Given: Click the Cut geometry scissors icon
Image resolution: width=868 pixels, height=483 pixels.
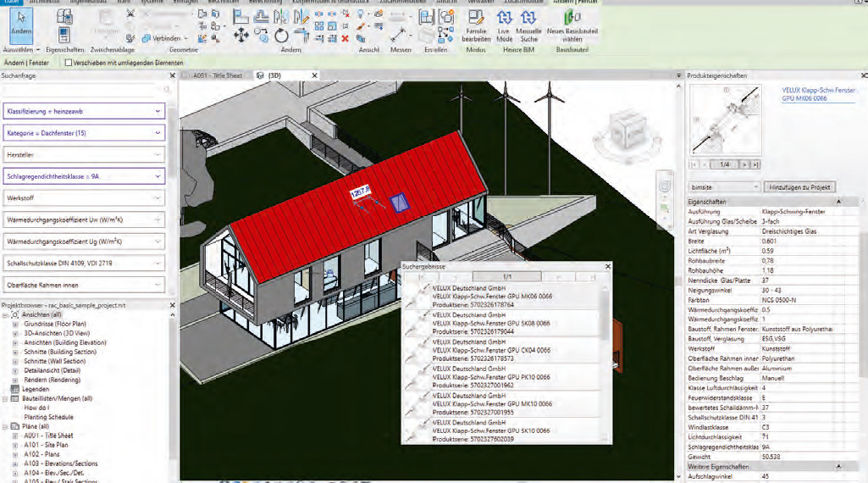Looking at the screenshot, I should (x=130, y=14).
